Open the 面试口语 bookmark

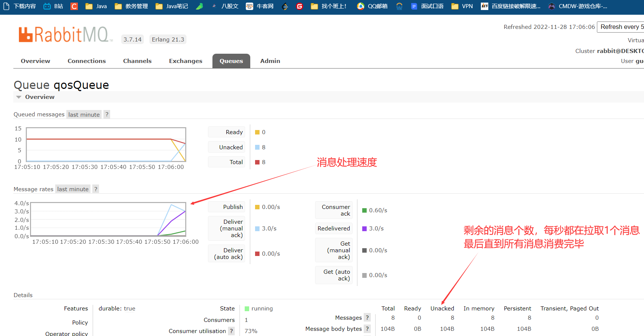coord(427,6)
